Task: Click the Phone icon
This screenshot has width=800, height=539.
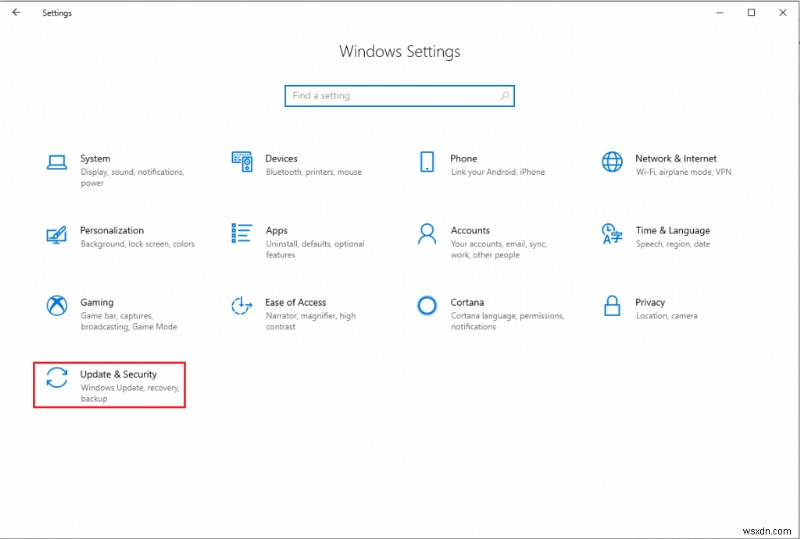Action: point(427,162)
